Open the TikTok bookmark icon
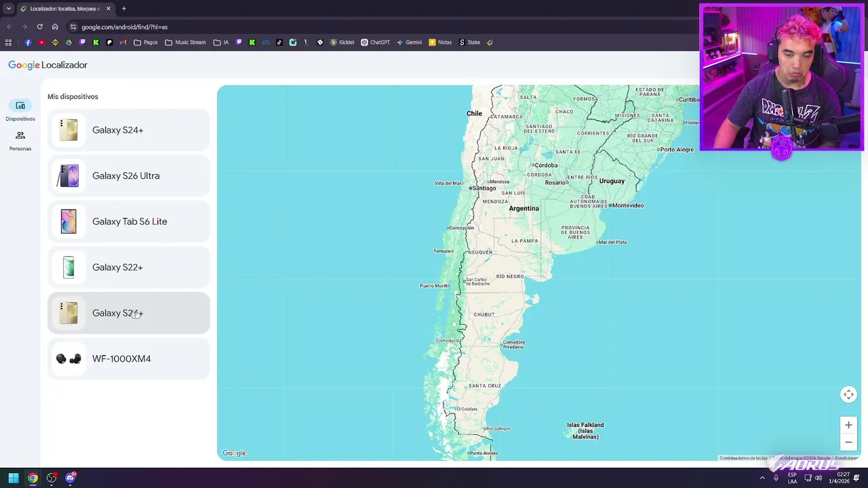The image size is (868, 488). [x=279, y=42]
